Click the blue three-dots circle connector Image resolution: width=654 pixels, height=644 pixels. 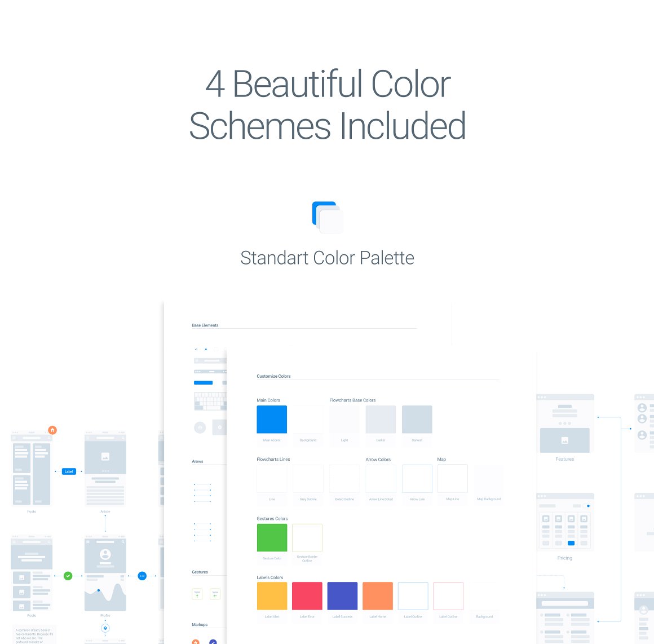coord(142,576)
